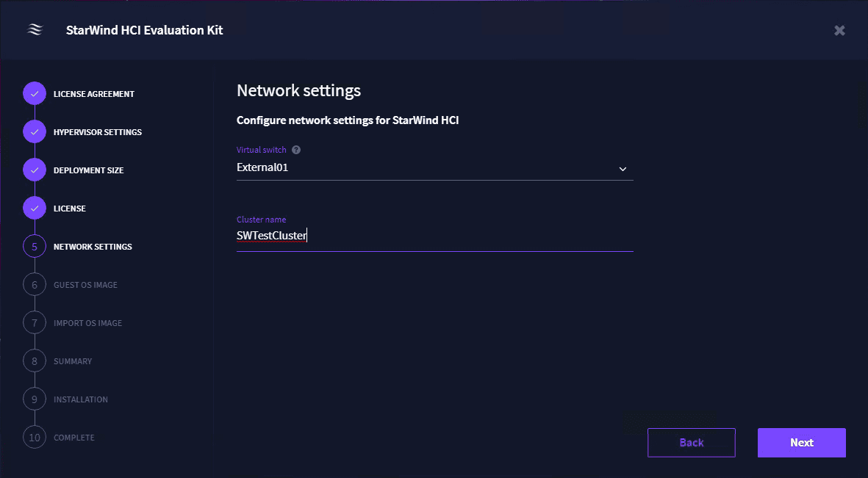Select the Complete step label
The image size is (868, 478).
(74, 438)
